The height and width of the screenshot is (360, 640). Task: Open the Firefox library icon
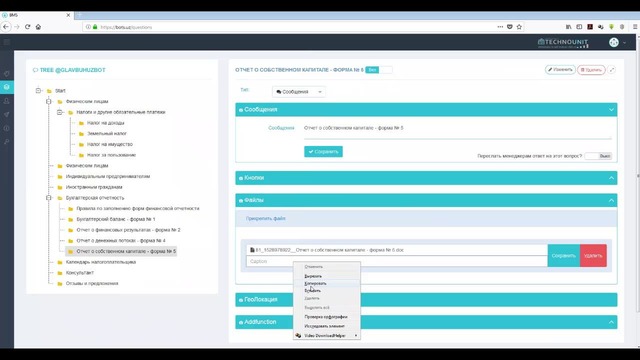click(x=569, y=27)
